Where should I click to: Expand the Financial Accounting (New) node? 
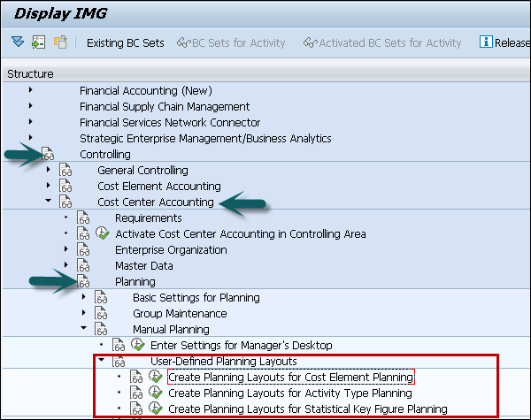coord(32,91)
